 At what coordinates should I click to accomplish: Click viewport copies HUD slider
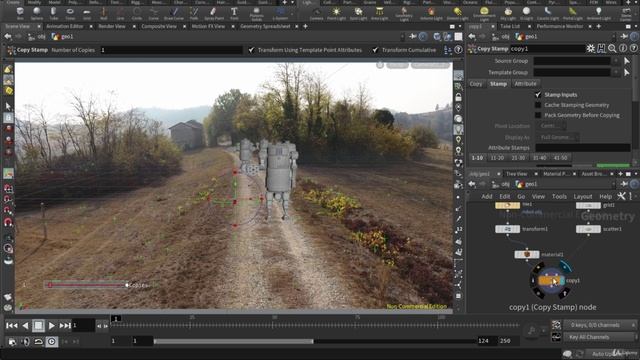pos(88,285)
